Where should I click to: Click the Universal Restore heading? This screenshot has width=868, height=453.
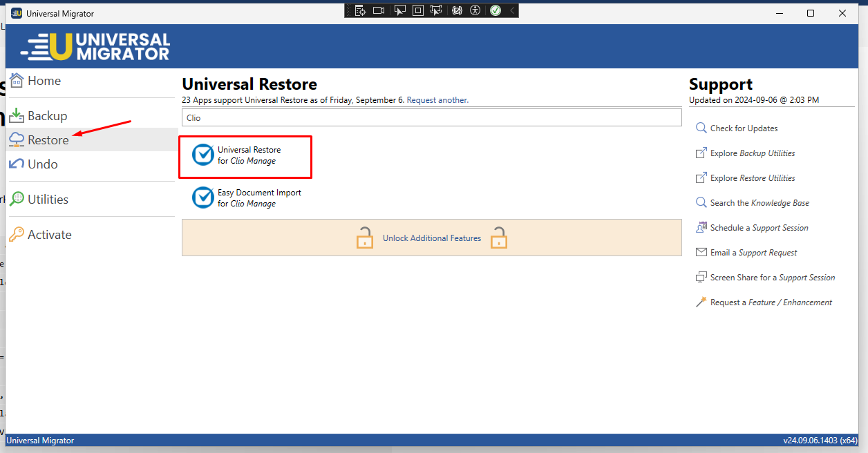tap(249, 84)
